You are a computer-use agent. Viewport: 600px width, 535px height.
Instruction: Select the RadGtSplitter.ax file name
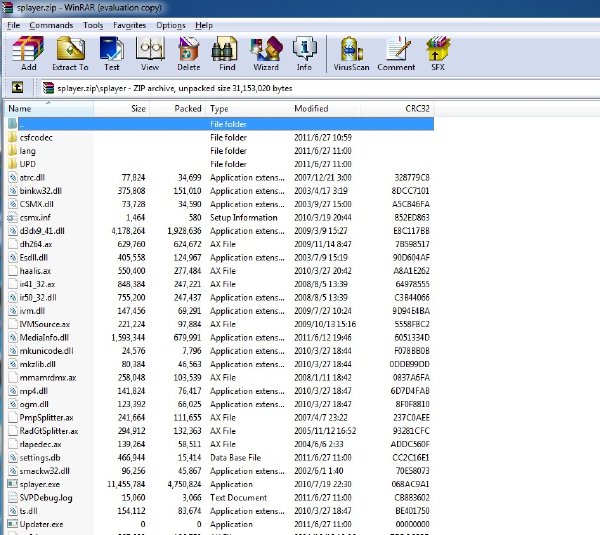pyautogui.click(x=49, y=431)
